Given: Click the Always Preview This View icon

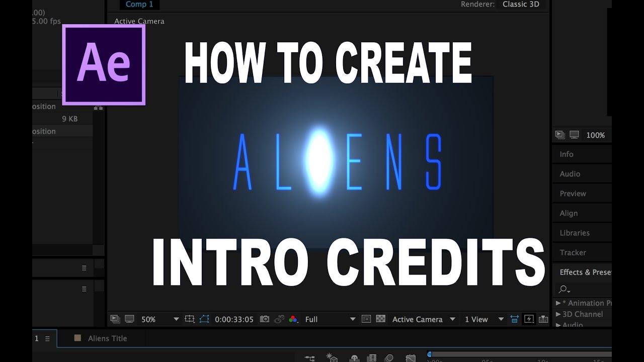Looking at the screenshot, I should [x=115, y=319].
